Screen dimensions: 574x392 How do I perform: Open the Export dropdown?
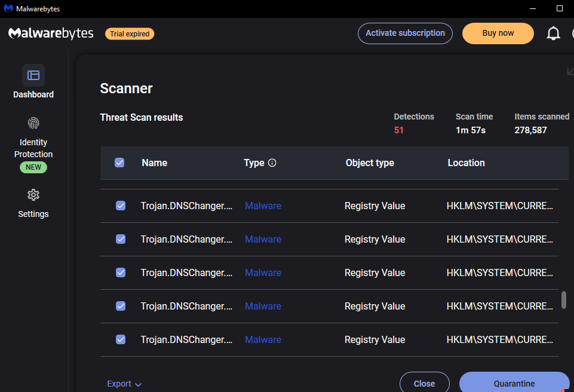click(x=124, y=384)
